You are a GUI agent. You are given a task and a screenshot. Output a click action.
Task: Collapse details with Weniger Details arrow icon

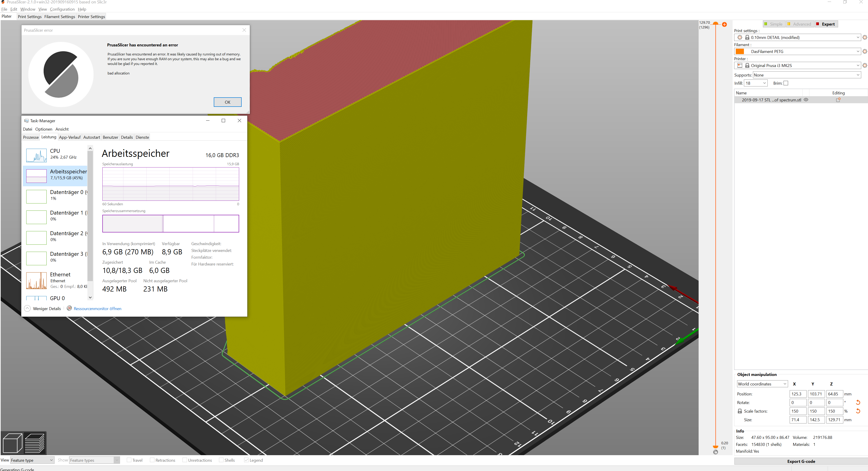27,308
